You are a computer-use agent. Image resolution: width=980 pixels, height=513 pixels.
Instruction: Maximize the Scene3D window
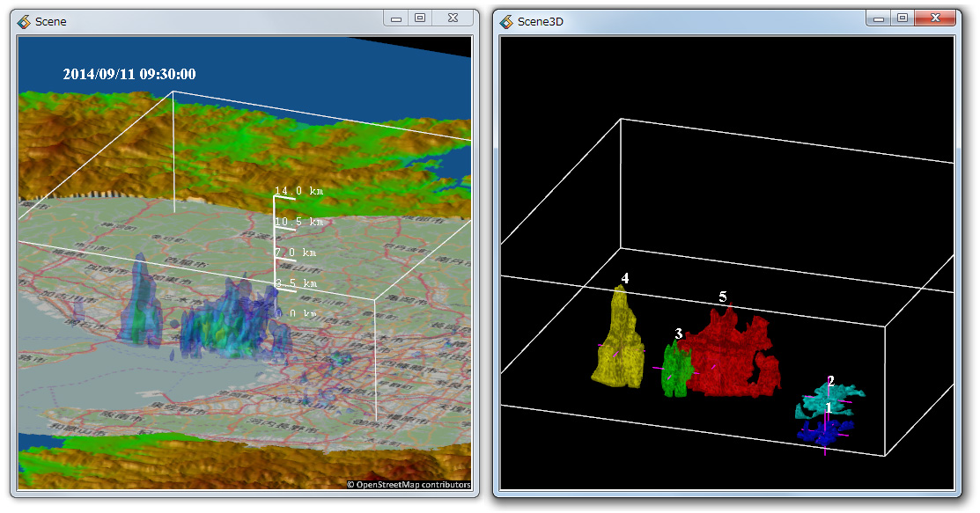902,18
